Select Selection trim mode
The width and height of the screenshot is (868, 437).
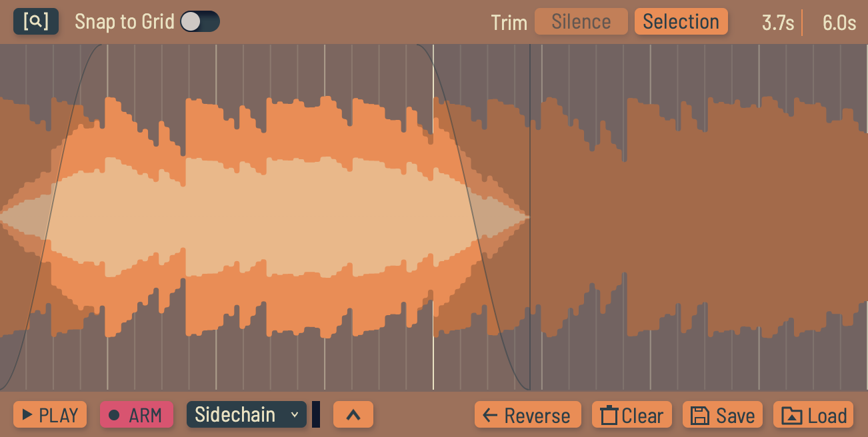tap(681, 21)
